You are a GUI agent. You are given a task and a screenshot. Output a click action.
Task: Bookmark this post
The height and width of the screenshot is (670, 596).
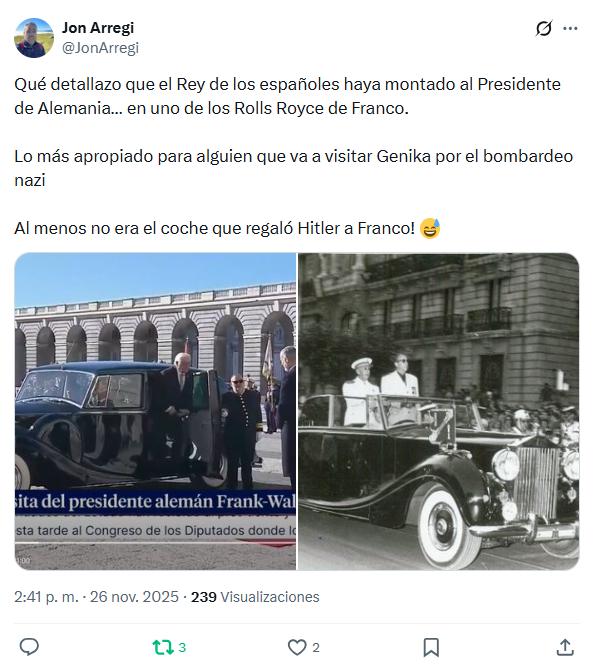(x=431, y=647)
